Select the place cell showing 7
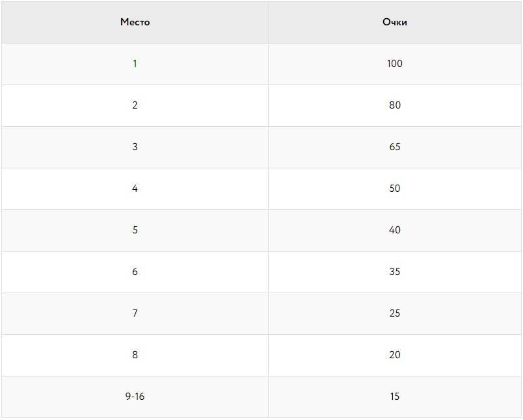 click(135, 313)
